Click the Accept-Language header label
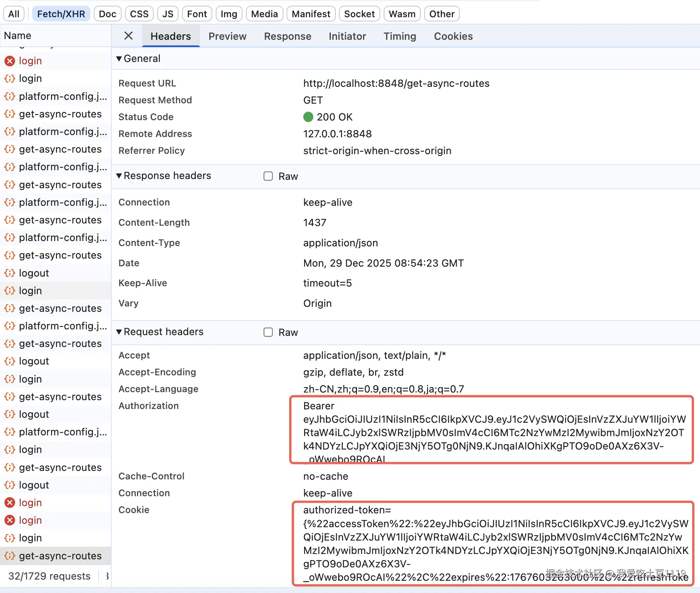Viewport: 700px width, 593px height. pos(158,389)
